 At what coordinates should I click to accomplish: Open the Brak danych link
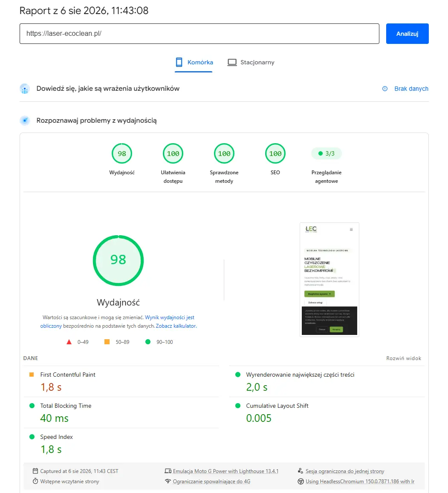point(411,89)
